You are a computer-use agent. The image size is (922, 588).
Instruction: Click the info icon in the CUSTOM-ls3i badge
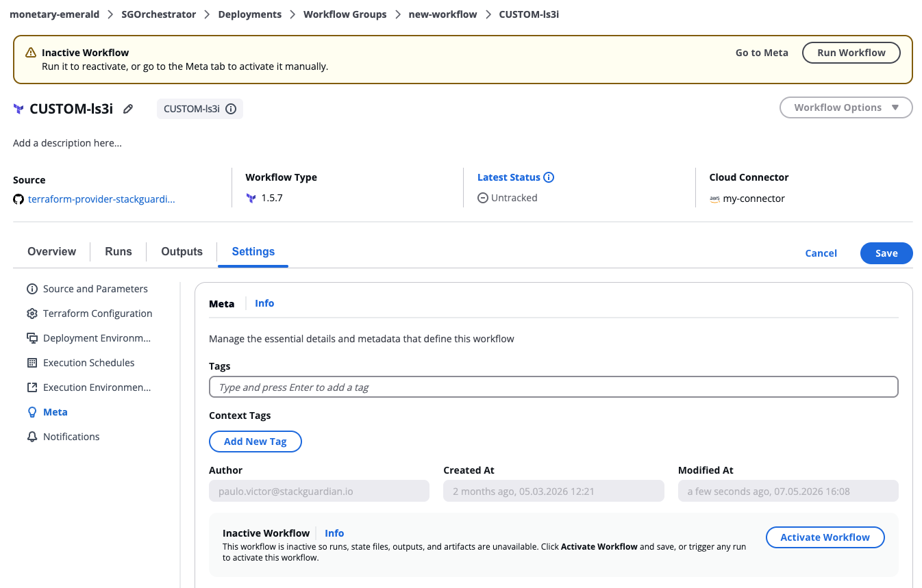[x=231, y=109]
